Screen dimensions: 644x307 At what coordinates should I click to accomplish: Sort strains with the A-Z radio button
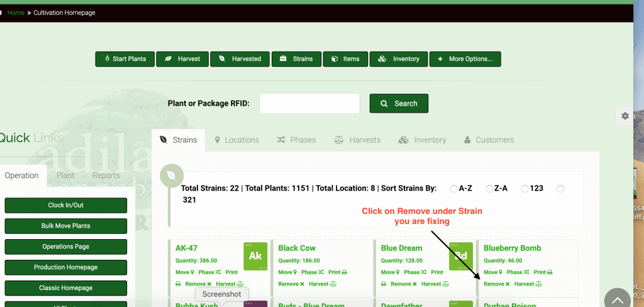tap(454, 189)
